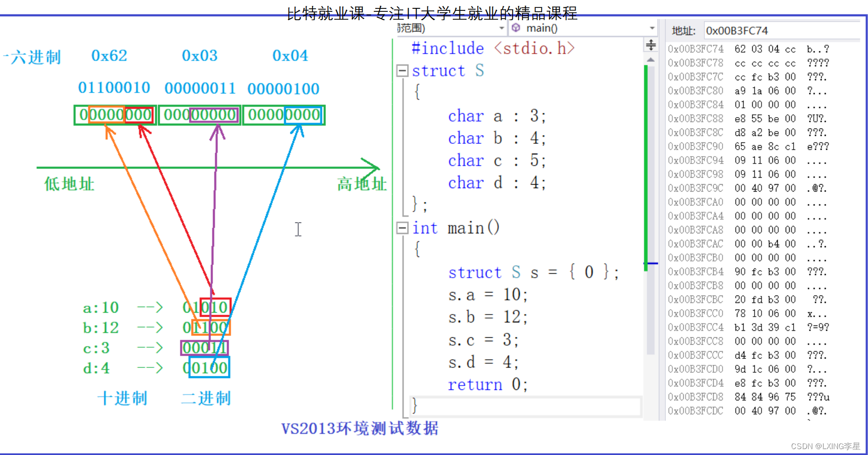The height and width of the screenshot is (455, 868).
Task: Click memory row address 0x00B3FC94
Action: [x=695, y=160]
